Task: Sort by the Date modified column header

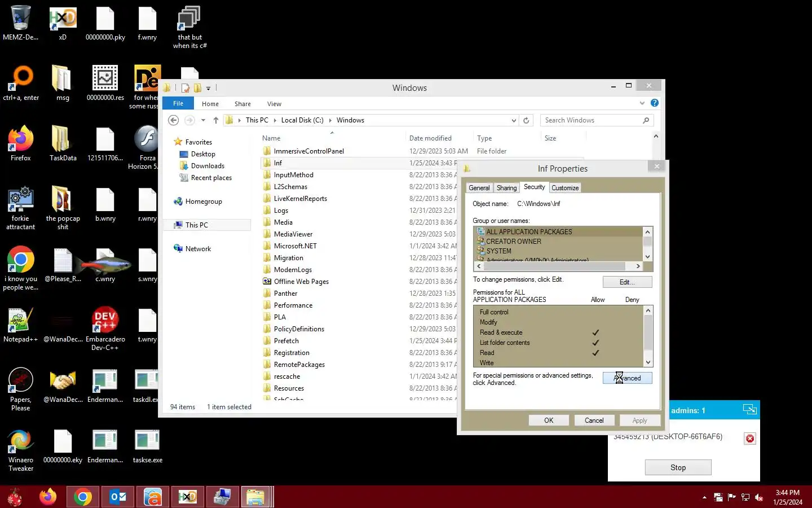Action: 430,138
